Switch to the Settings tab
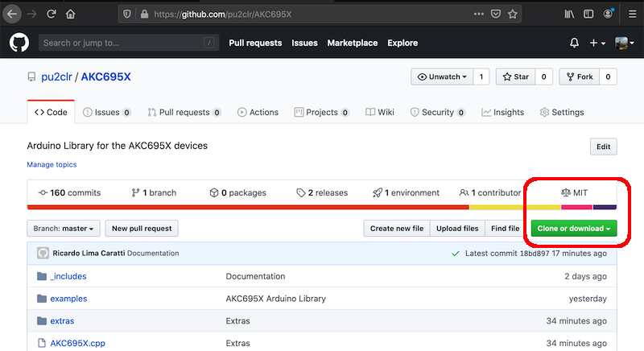 click(x=562, y=112)
